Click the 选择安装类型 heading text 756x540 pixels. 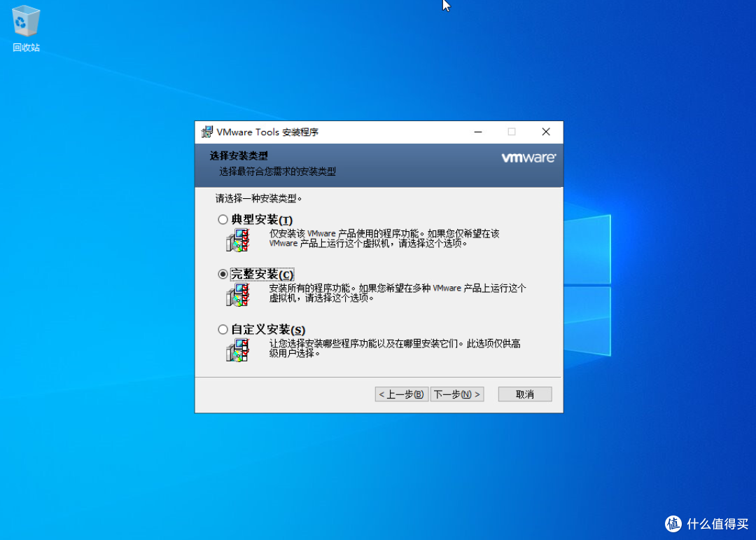[239, 156]
